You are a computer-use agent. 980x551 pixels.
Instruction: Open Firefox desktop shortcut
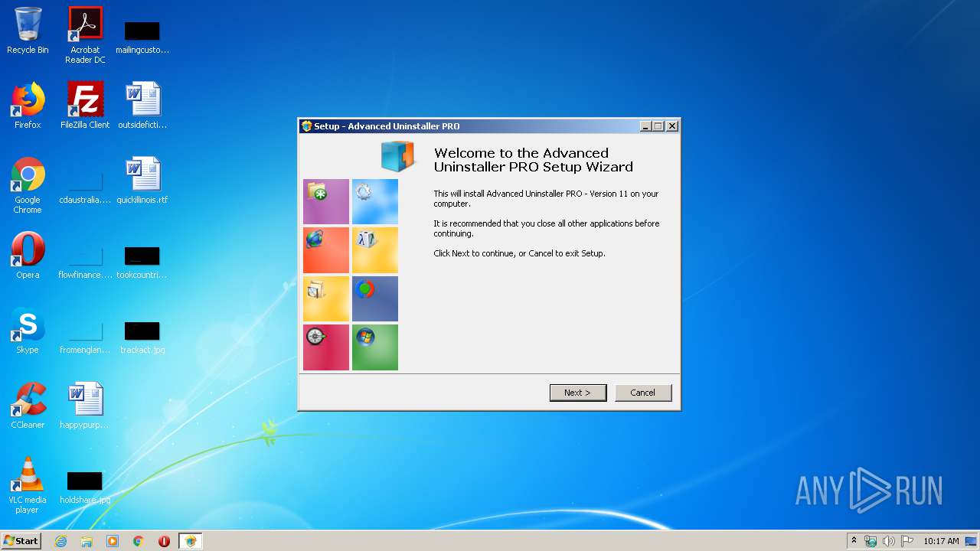[28, 106]
